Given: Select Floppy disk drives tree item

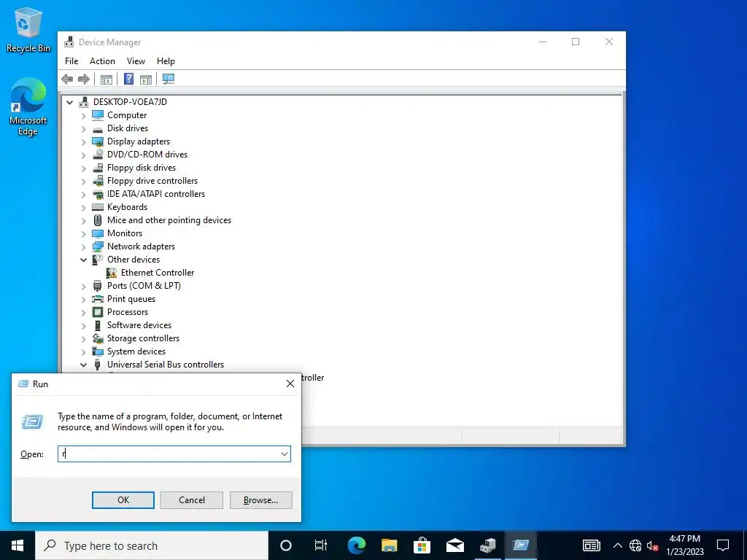Looking at the screenshot, I should click(142, 168).
